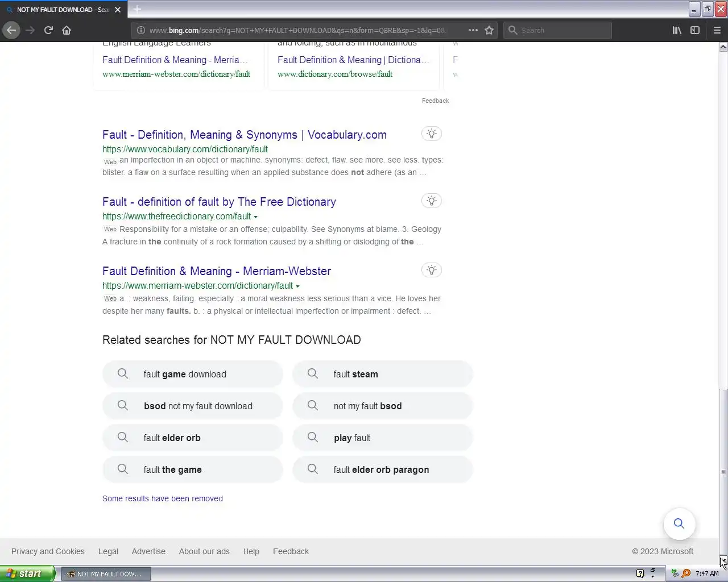Search related 'fault the game'
Image resolution: width=728 pixels, height=582 pixels.
(193, 469)
